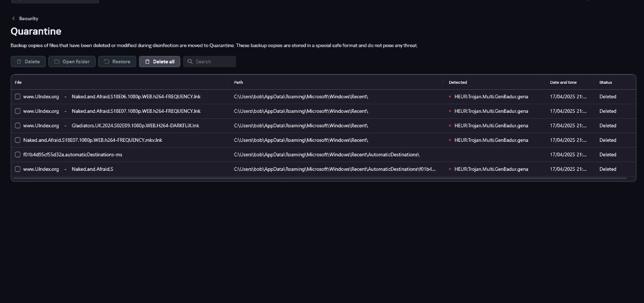Image resolution: width=644 pixels, height=303 pixels.
Task: Toggle checkbox for Naked.and.Afraid.S18E07 mkv.lnk file
Action: [x=18, y=140]
